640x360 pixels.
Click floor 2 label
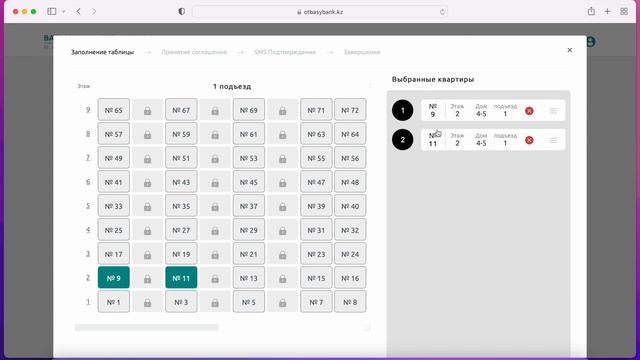point(88,278)
